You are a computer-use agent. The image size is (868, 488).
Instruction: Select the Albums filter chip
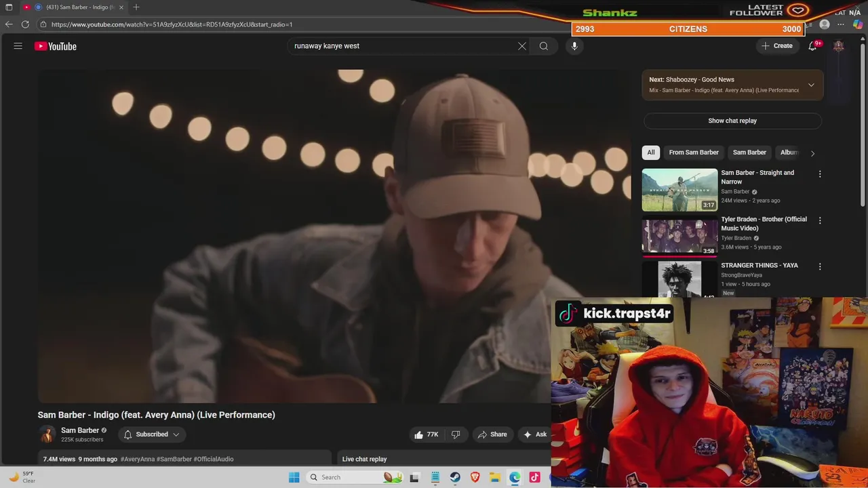789,152
